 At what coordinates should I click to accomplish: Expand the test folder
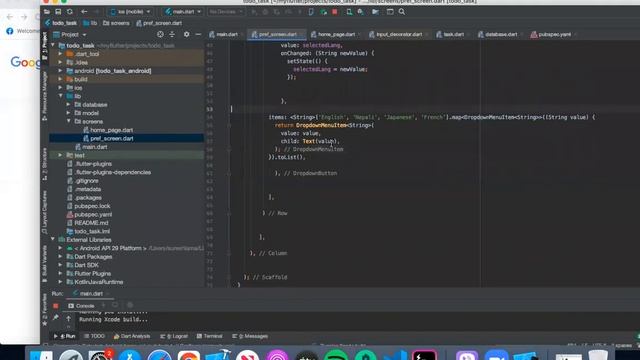tap(60, 155)
